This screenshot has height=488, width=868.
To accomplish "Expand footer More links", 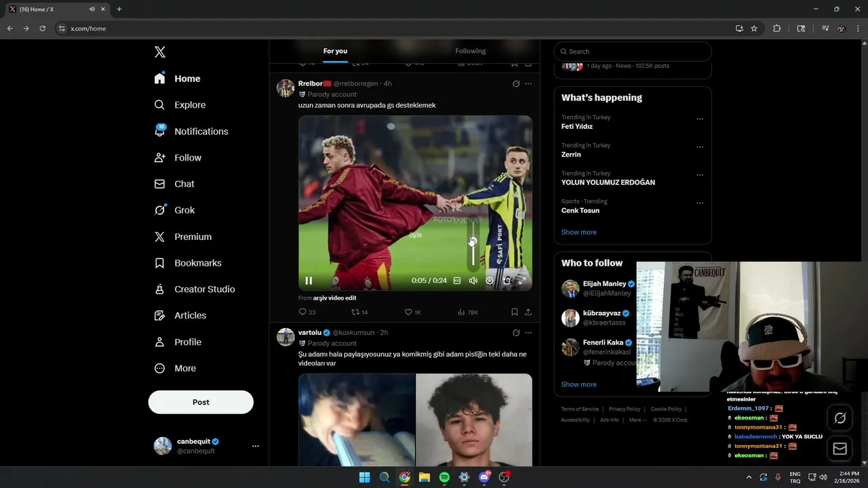I will [x=637, y=420].
